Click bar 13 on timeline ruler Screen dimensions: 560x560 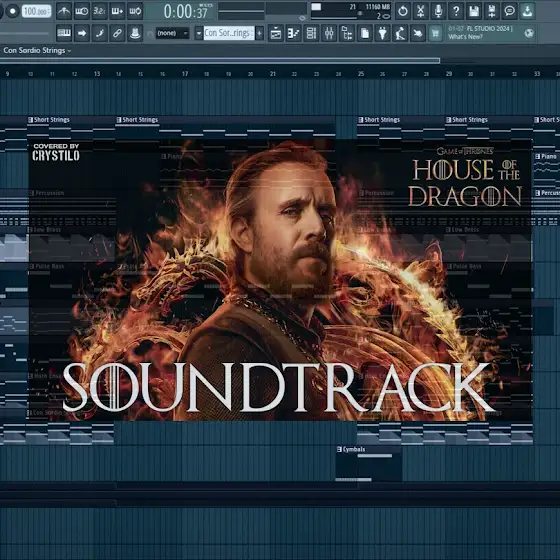(97, 74)
